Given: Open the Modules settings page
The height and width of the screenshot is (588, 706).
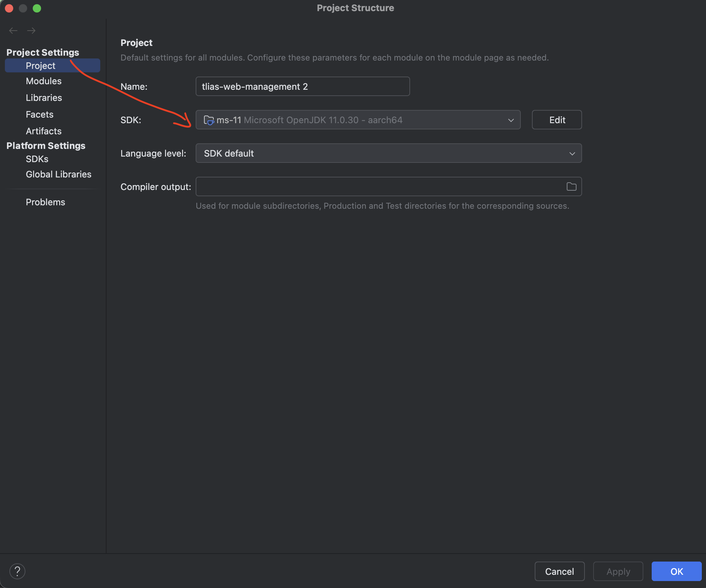Looking at the screenshot, I should point(44,81).
